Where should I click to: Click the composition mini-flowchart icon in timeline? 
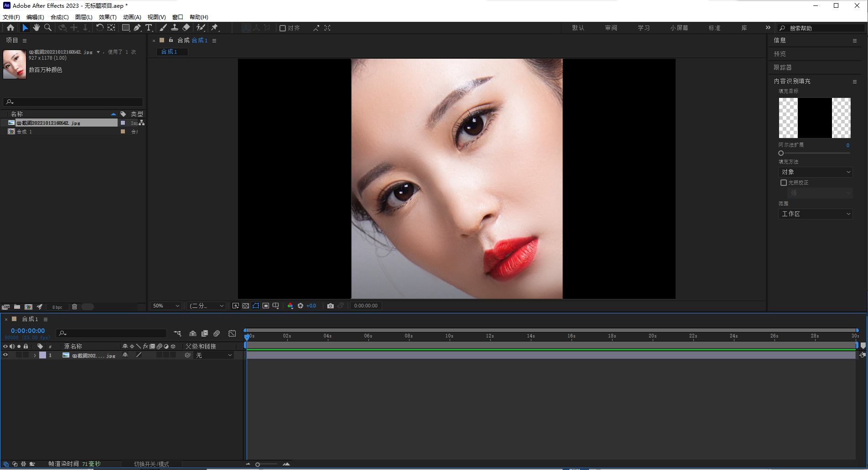[x=177, y=333]
